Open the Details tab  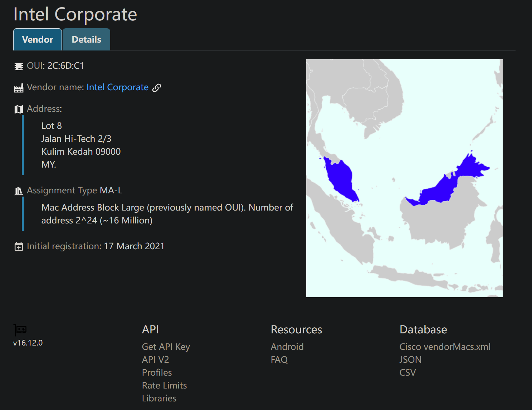(87, 39)
